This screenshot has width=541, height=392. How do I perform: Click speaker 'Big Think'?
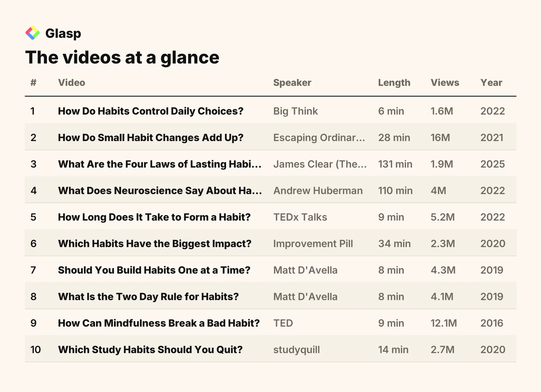click(296, 111)
